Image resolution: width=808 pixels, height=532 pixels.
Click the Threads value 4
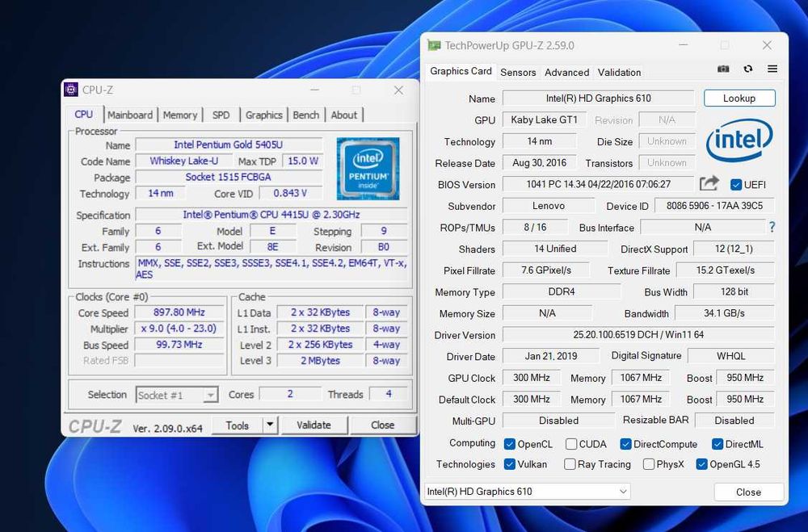(x=389, y=394)
